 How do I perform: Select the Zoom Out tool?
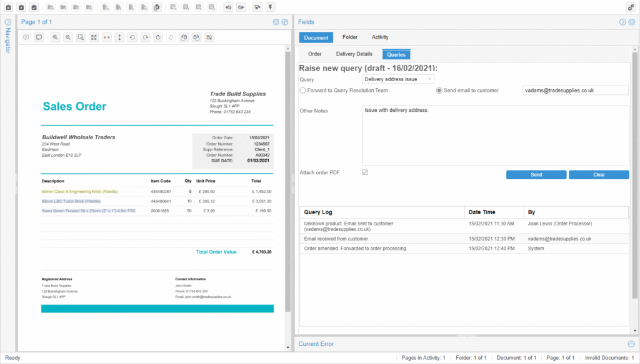pos(67,37)
